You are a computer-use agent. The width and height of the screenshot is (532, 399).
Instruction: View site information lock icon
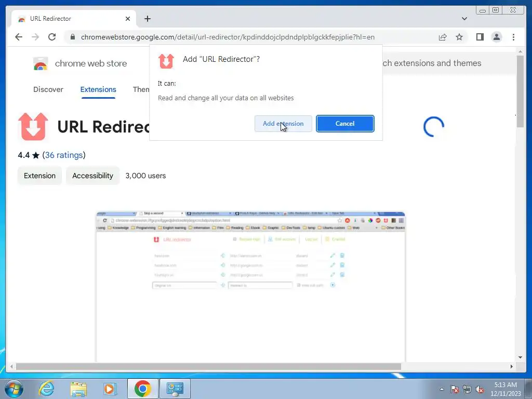(x=73, y=37)
